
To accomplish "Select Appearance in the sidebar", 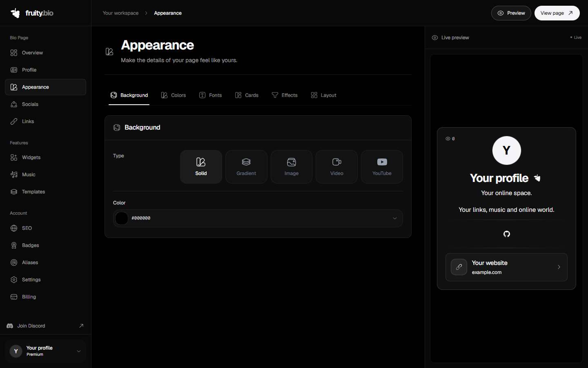I will pos(45,87).
